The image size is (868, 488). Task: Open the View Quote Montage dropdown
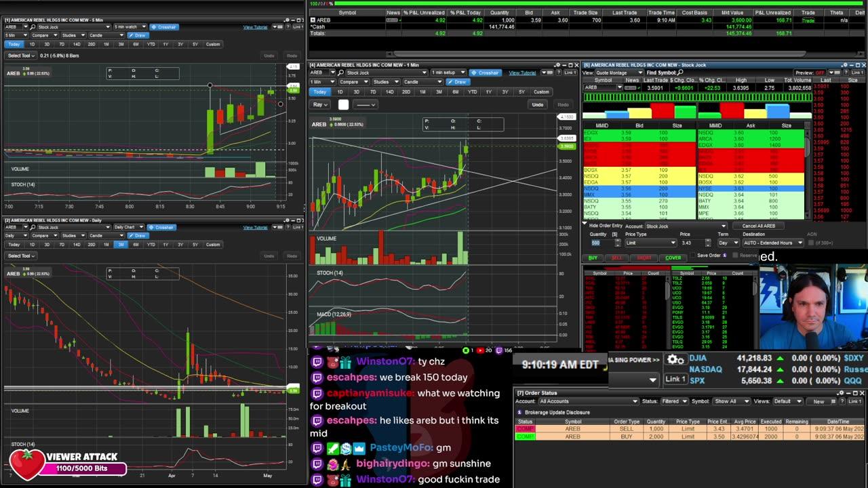pyautogui.click(x=619, y=73)
